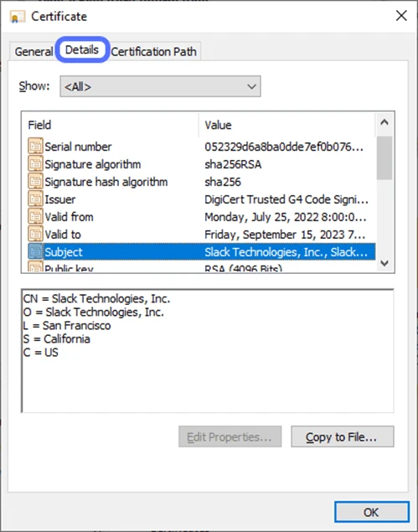The height and width of the screenshot is (532, 418).
Task: Click the Valid to field icon
Action: click(35, 235)
